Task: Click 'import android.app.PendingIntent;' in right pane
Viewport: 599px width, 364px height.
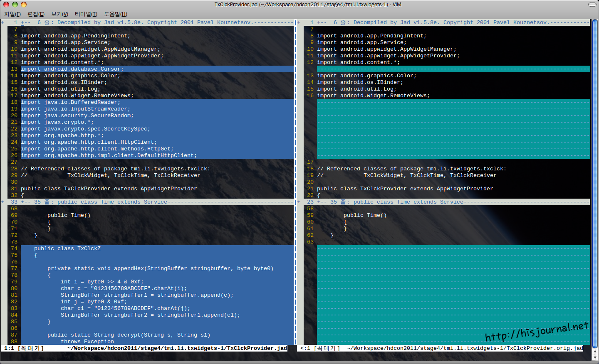Action: tap(372, 36)
